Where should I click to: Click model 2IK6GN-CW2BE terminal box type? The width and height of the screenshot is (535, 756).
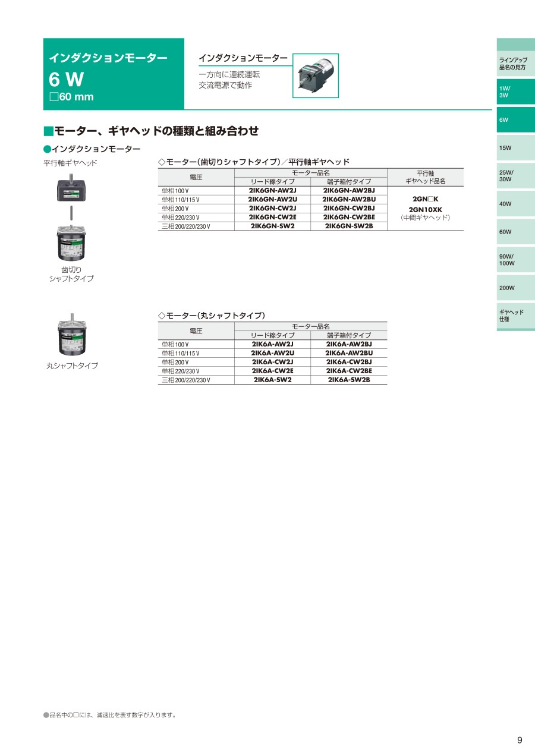(x=348, y=217)
